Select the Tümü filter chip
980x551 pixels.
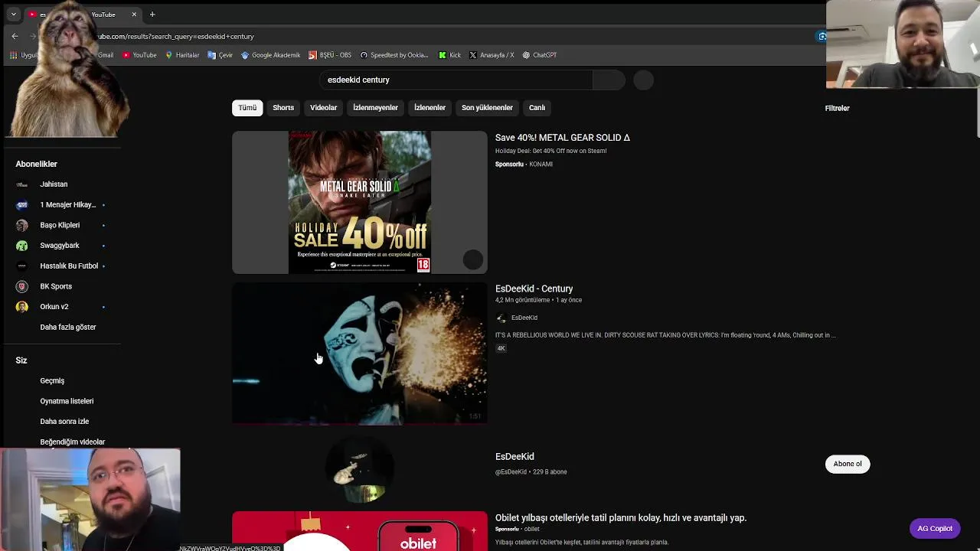pyautogui.click(x=247, y=108)
